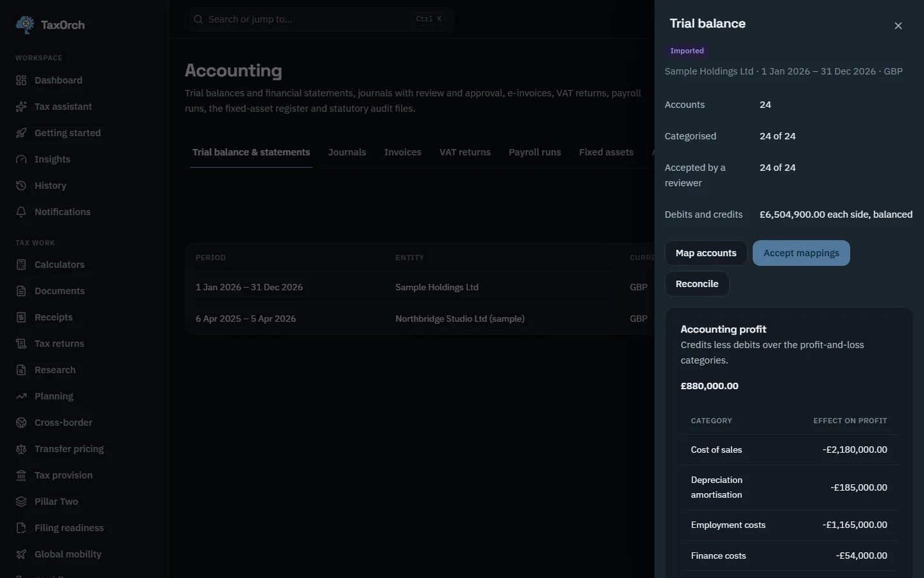Click the Insights gauge icon

[x=21, y=159]
